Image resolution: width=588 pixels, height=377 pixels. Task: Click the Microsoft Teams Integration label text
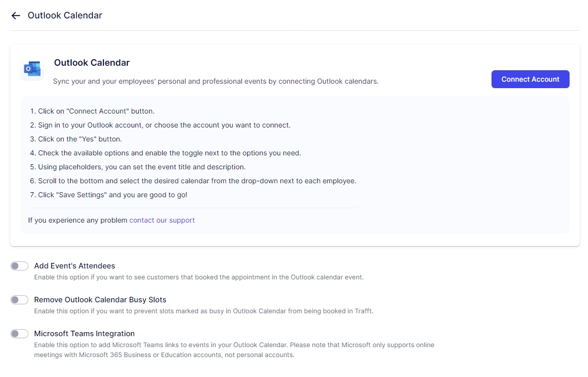pyautogui.click(x=85, y=334)
